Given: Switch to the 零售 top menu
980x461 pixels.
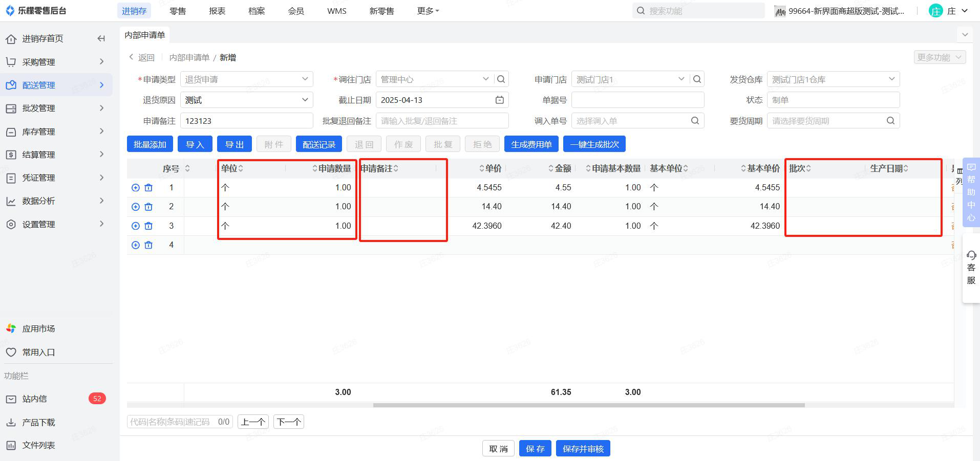Looking at the screenshot, I should click(178, 11).
